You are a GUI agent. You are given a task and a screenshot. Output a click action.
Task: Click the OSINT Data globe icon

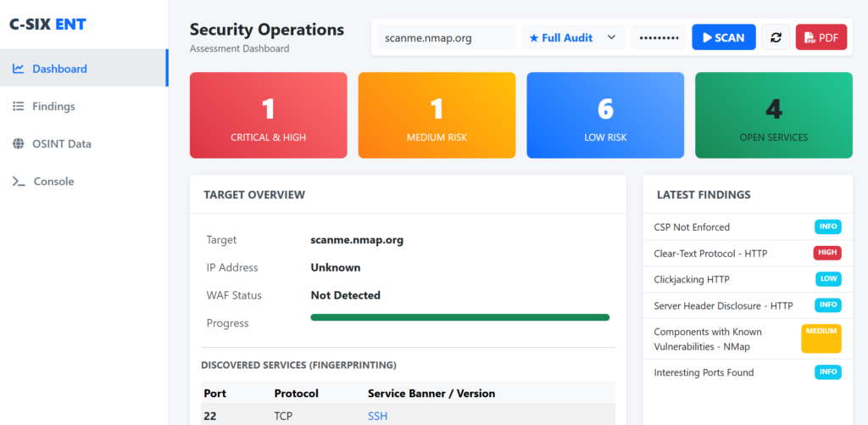point(18,143)
